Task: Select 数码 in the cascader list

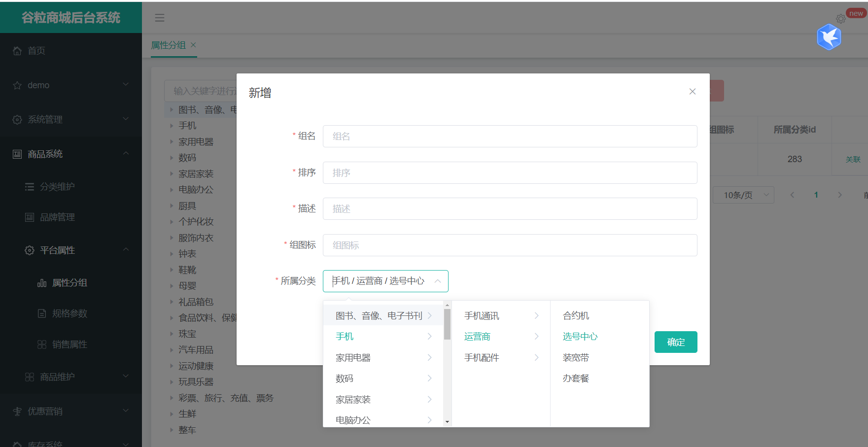Action: pyautogui.click(x=383, y=378)
